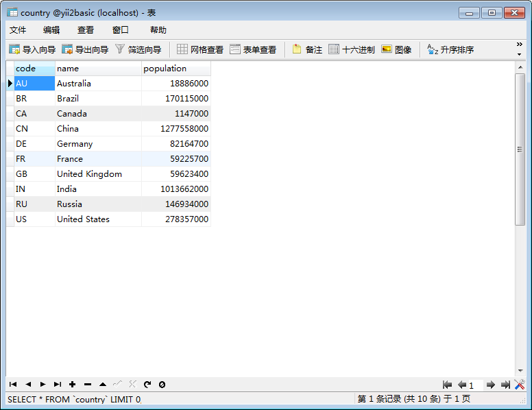Image resolution: width=532 pixels, height=410 pixels.
Task: Open the 窗口 menu
Action: [120, 30]
